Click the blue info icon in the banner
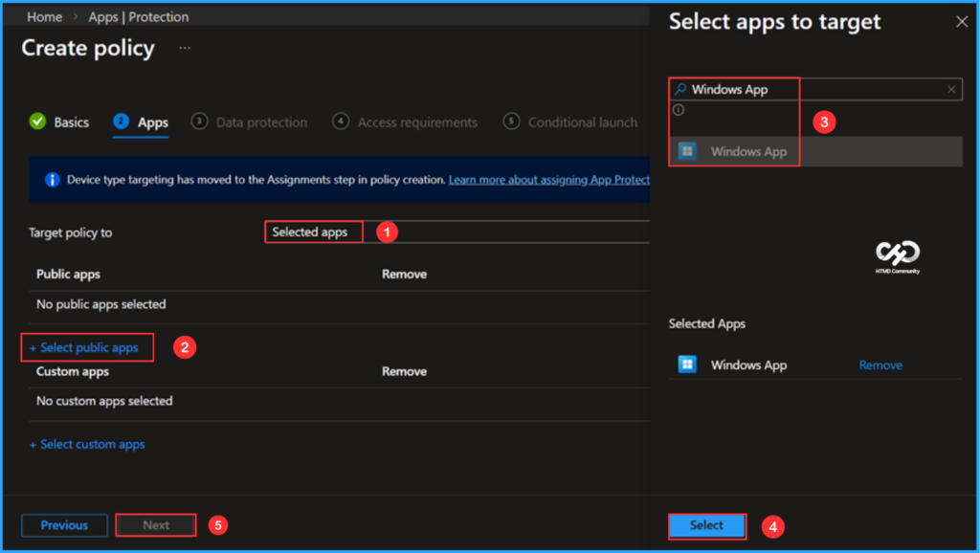The height and width of the screenshot is (553, 980). [51, 179]
